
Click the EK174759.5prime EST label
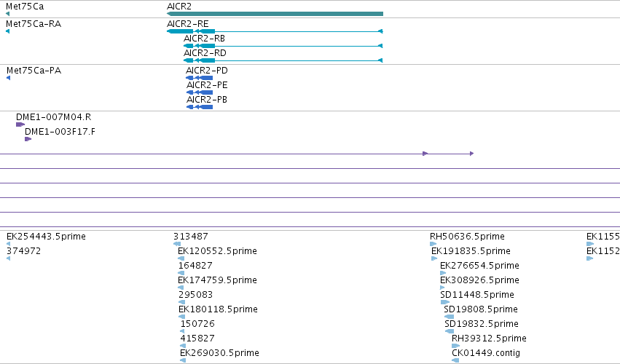218,280
